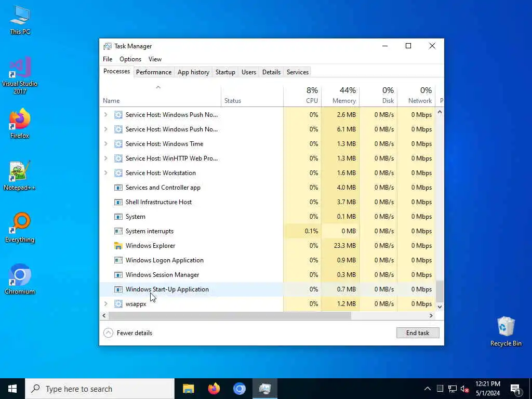The height and width of the screenshot is (399, 532).
Task: Click the Shell Infrastructure Host process icon
Action: tap(118, 202)
